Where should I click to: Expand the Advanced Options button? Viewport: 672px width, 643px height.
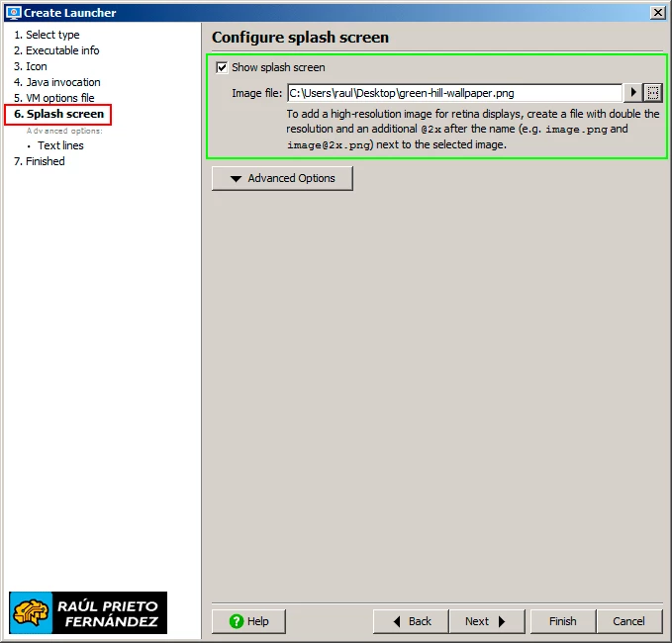(282, 178)
